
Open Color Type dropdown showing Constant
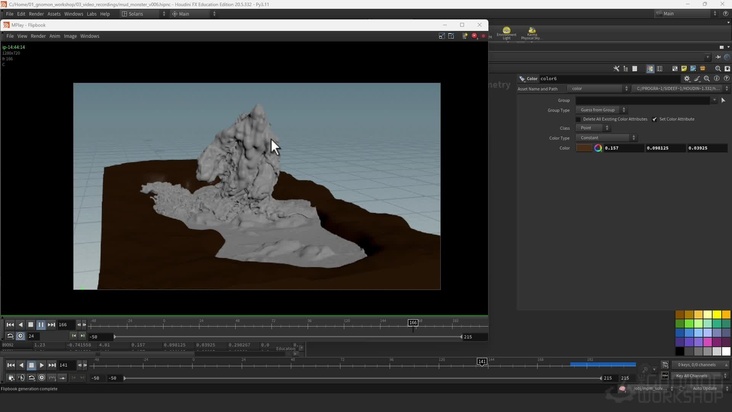[x=606, y=138]
